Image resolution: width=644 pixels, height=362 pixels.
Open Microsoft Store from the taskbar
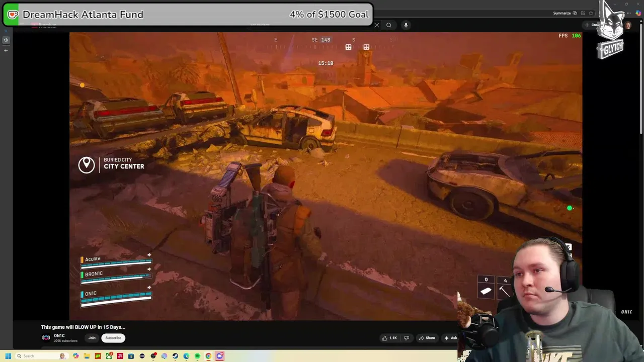tap(131, 356)
